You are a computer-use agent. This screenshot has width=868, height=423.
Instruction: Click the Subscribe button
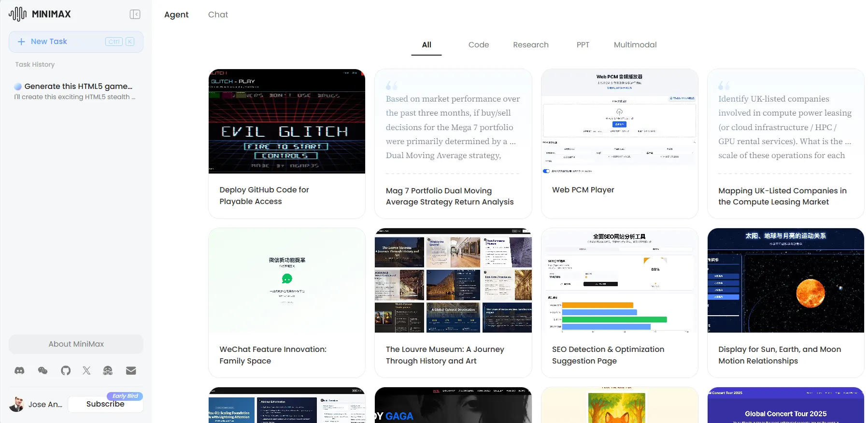pos(105,404)
